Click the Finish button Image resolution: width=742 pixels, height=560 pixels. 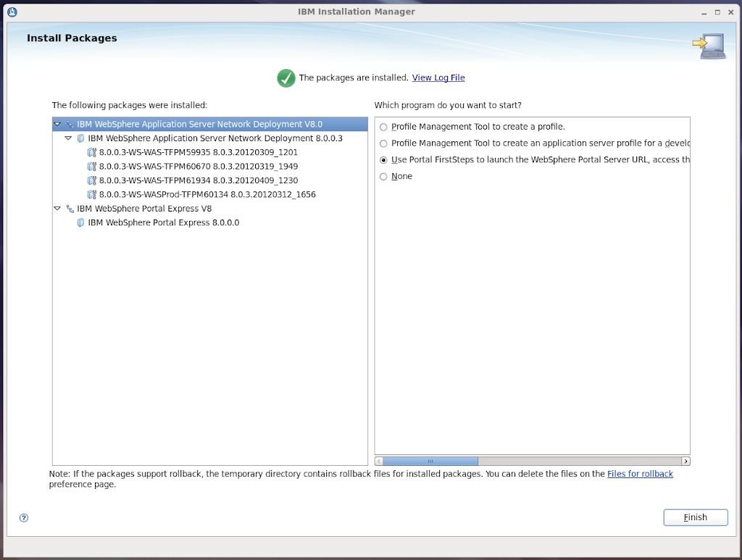695,517
